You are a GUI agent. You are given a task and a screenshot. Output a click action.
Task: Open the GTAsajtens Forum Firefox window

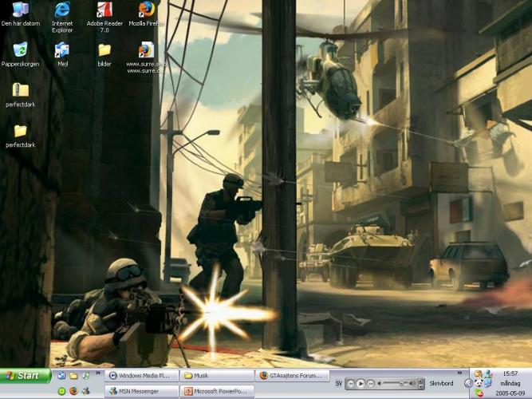[293, 375]
